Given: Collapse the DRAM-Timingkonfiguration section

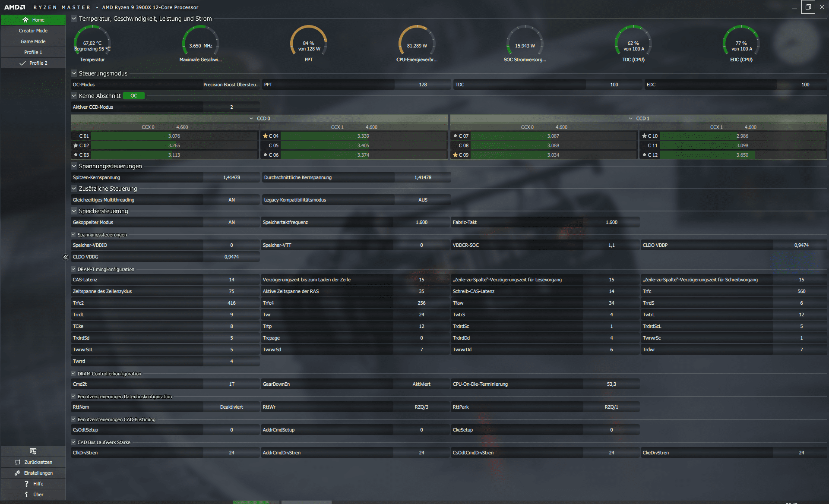Looking at the screenshot, I should pos(73,269).
